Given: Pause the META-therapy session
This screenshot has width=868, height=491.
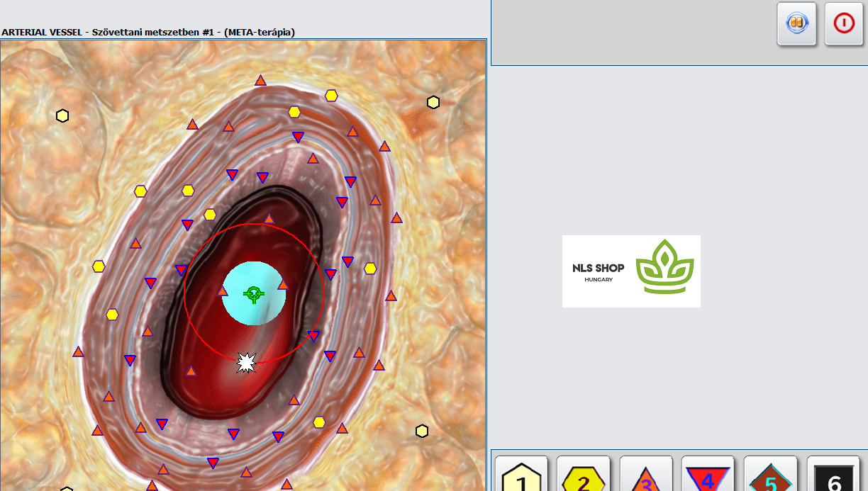Looking at the screenshot, I should (796, 23).
